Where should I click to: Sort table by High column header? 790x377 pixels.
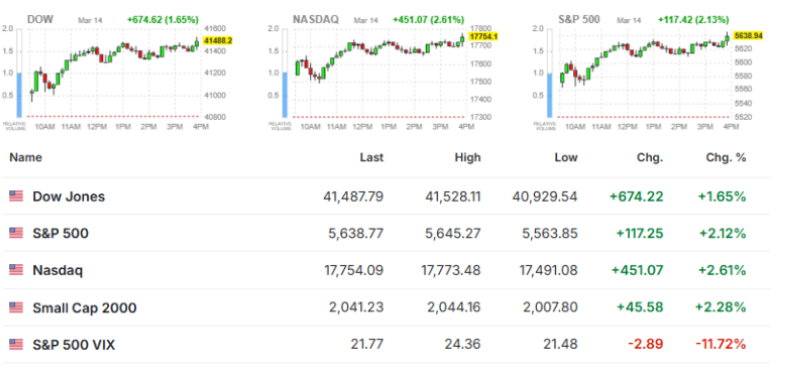point(467,157)
